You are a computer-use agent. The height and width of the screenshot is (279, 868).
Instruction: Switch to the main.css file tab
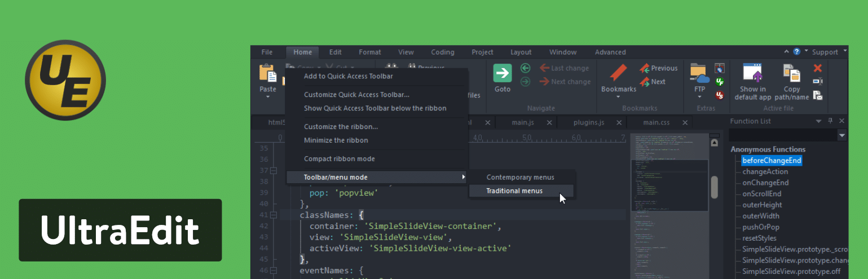pyautogui.click(x=656, y=122)
